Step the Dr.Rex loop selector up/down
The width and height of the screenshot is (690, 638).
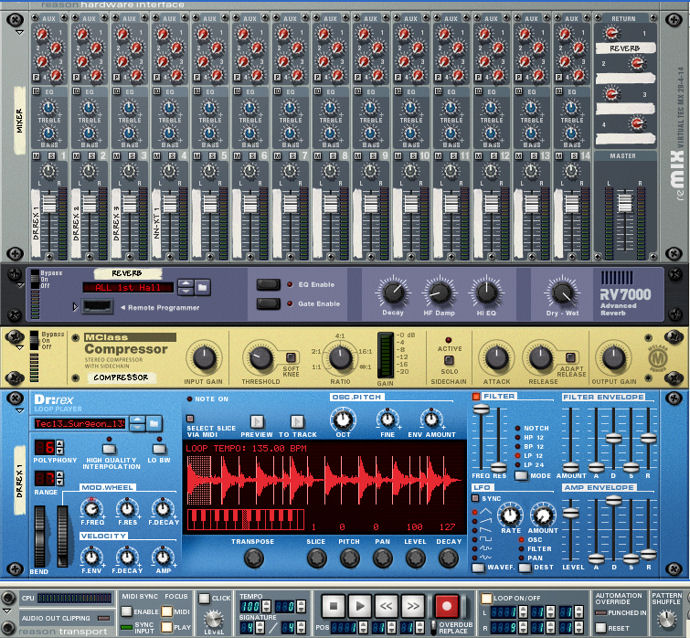(x=137, y=424)
